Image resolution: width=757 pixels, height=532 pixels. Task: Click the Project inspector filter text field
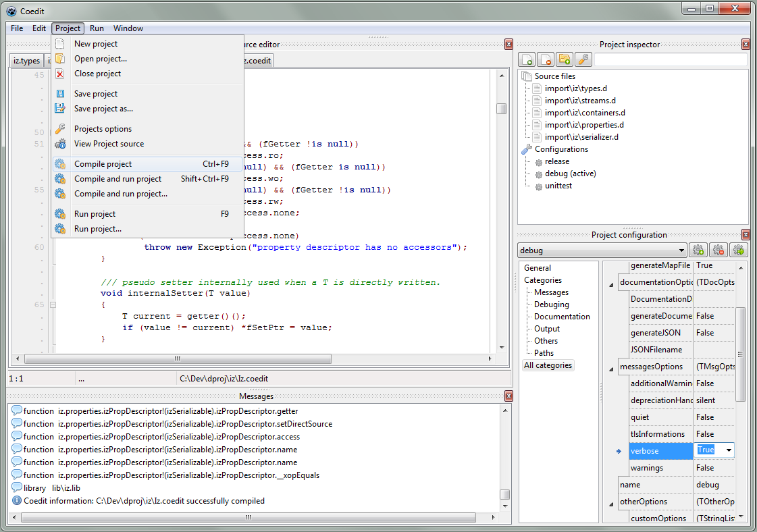(x=671, y=60)
